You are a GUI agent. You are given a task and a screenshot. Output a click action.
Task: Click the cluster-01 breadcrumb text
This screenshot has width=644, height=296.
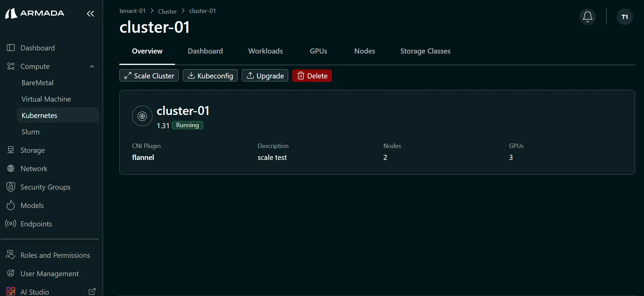pyautogui.click(x=203, y=11)
